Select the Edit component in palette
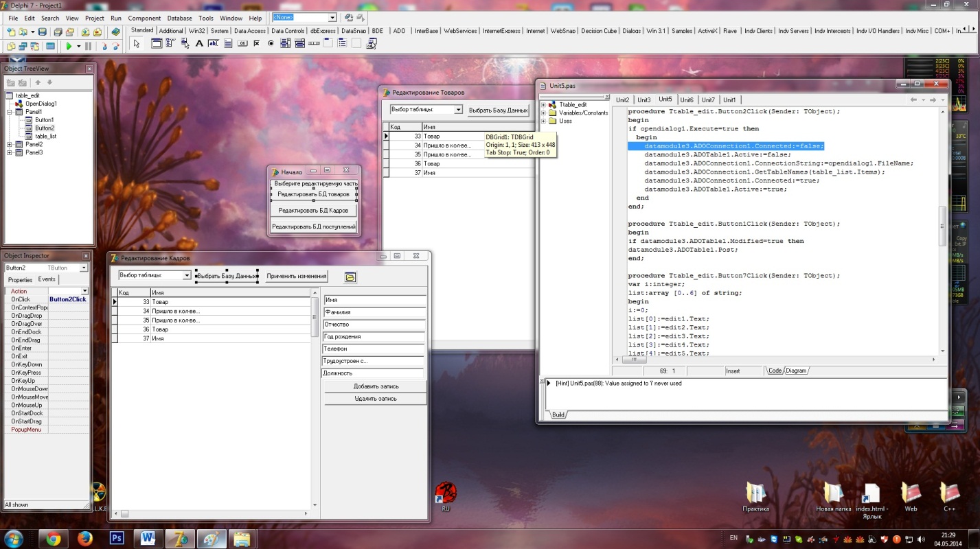The width and height of the screenshot is (980, 549). (x=213, y=43)
